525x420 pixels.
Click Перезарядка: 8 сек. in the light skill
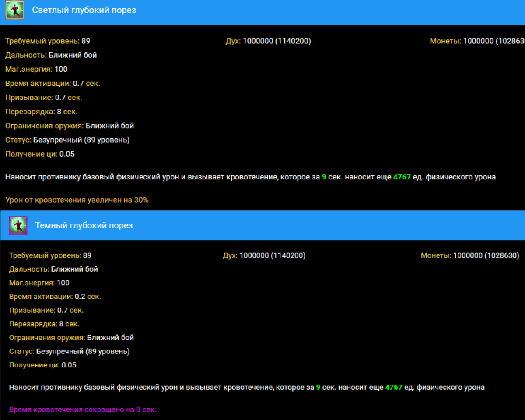tap(42, 112)
